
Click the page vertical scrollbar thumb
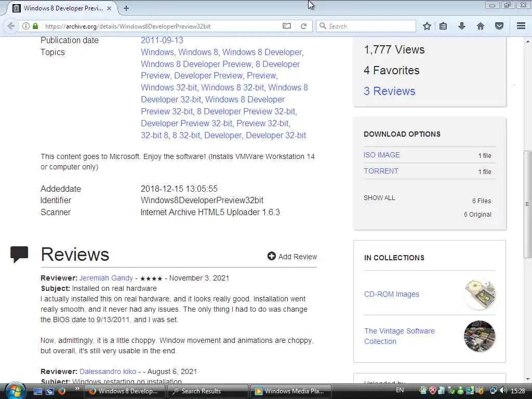click(527, 204)
